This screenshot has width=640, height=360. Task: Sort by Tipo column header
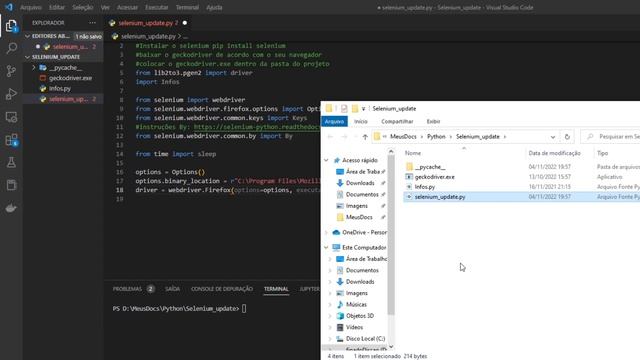click(602, 153)
